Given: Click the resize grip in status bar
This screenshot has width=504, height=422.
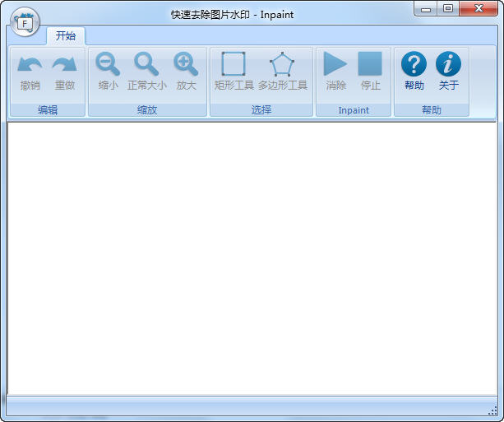Looking at the screenshot, I should tap(492, 411).
